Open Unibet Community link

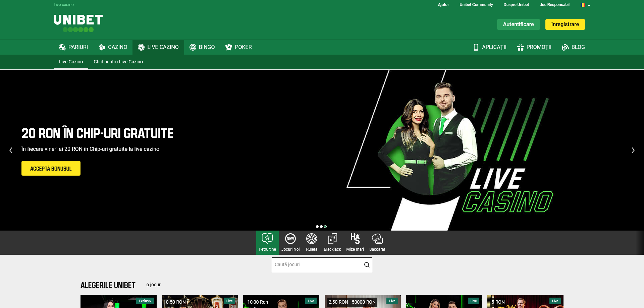(476, 5)
